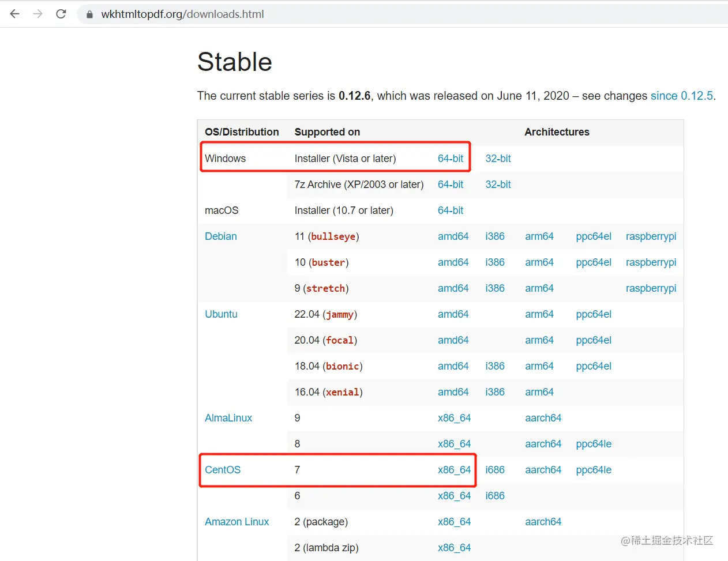
Task: Download Windows Installer 64-bit
Action: point(451,159)
